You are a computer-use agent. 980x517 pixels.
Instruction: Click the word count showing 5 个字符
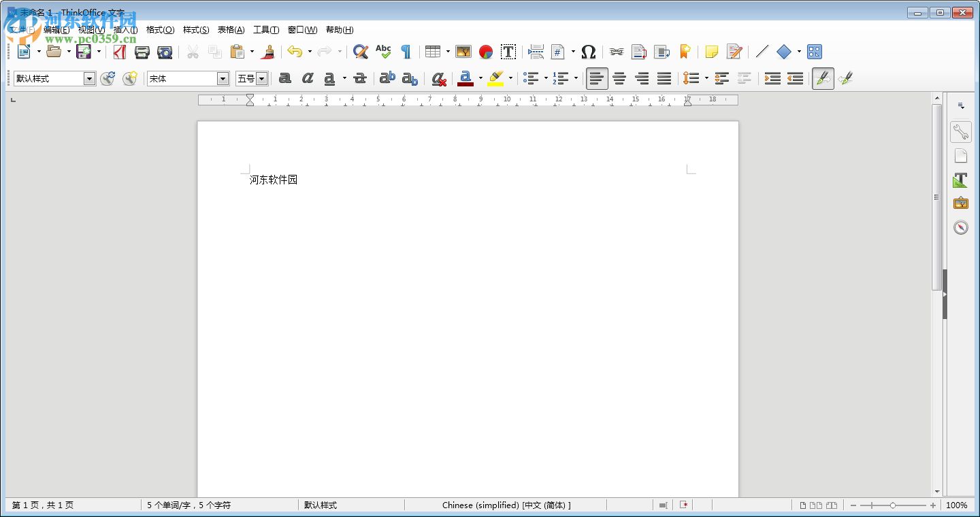click(185, 505)
